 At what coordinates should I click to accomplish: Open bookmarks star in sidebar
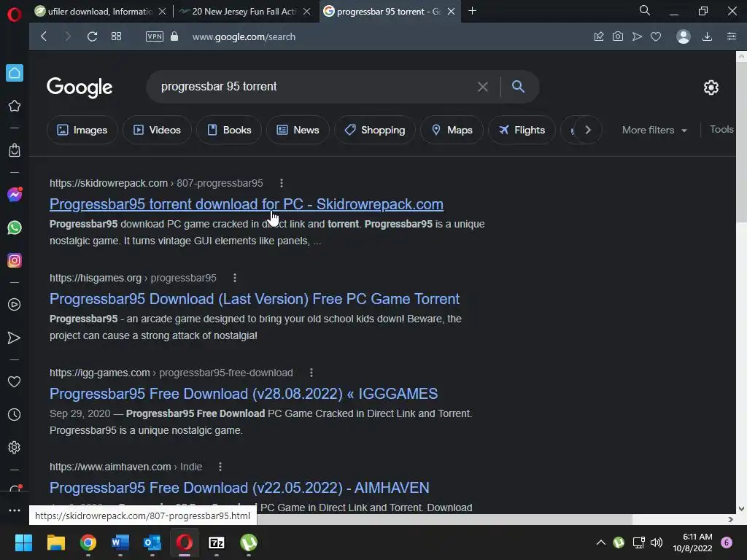pyautogui.click(x=15, y=106)
